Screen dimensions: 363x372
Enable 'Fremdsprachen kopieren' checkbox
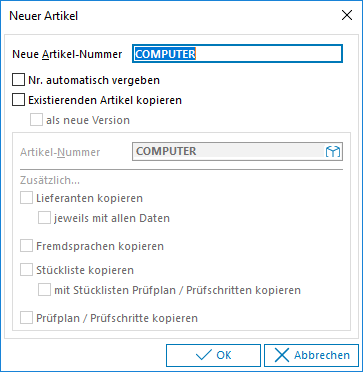click(26, 246)
